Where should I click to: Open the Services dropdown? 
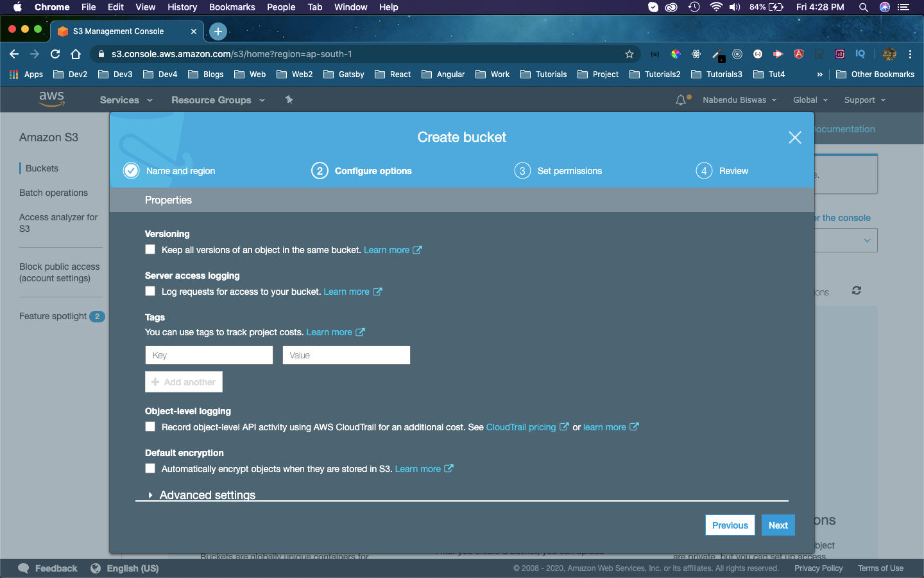point(126,100)
